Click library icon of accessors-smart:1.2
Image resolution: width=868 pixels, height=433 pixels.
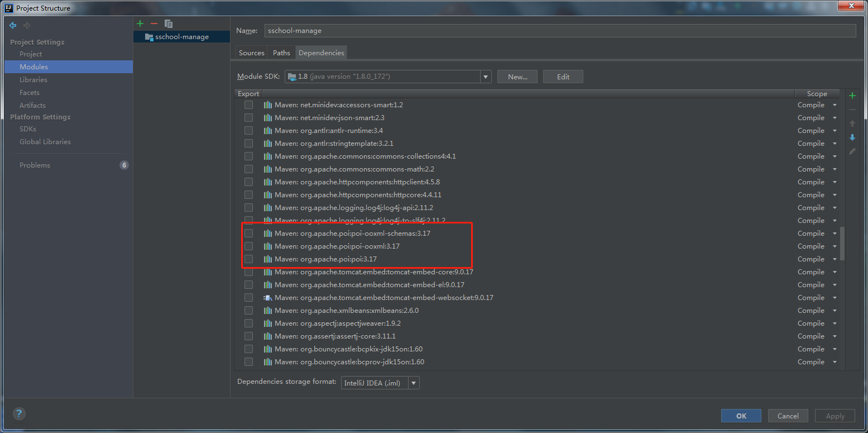(268, 105)
